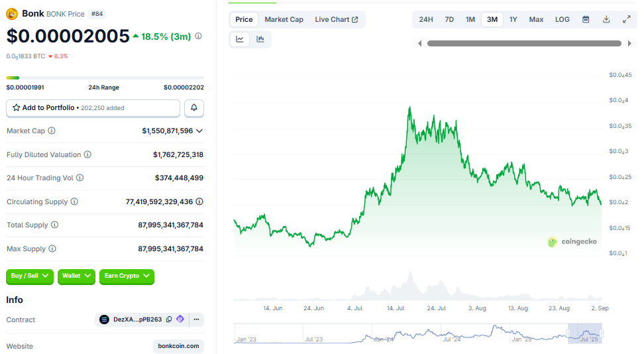The height and width of the screenshot is (354, 644).
Task: Click the navigator range selection window
Action: point(585,333)
